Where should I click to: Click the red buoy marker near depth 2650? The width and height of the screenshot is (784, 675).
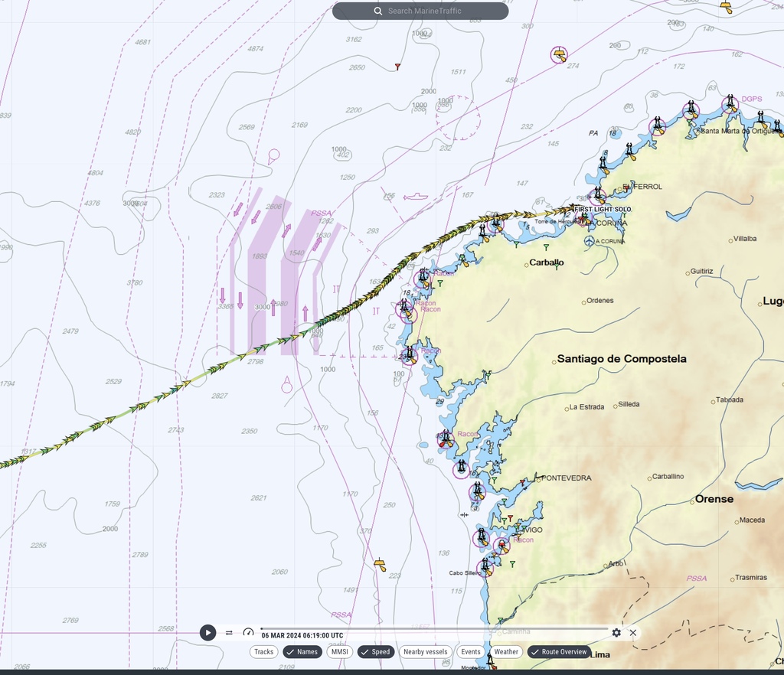[397, 67]
